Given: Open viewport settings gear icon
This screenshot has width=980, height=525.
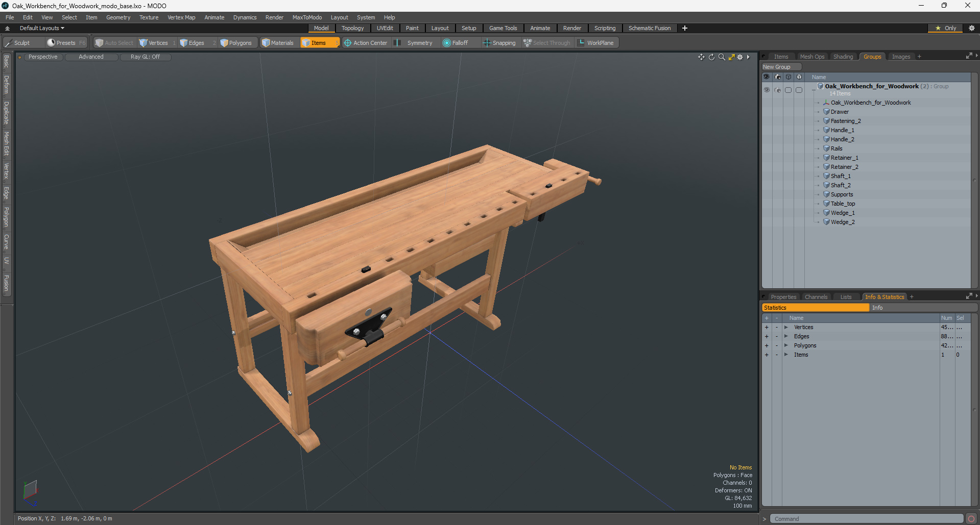Looking at the screenshot, I should [740, 57].
